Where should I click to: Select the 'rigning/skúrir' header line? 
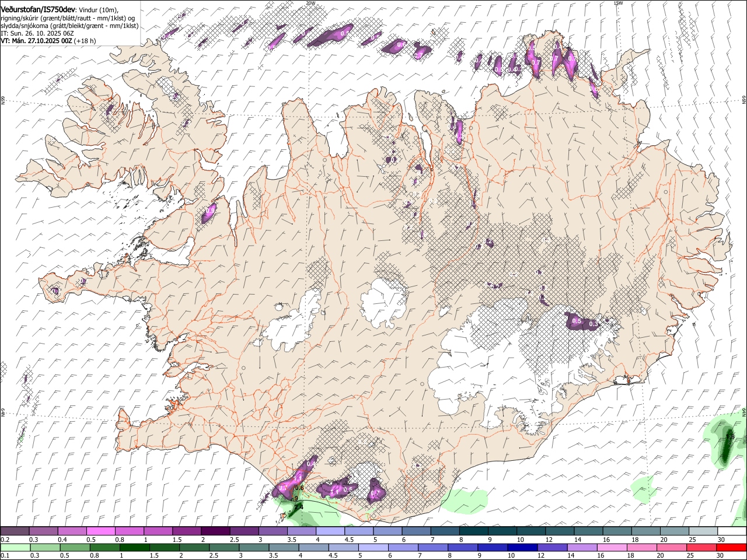coord(69,18)
